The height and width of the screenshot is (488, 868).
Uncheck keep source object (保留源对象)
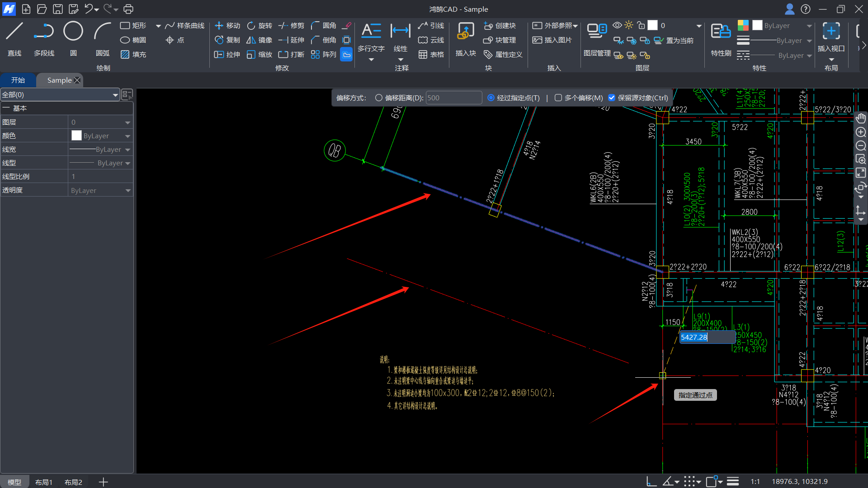pos(612,98)
